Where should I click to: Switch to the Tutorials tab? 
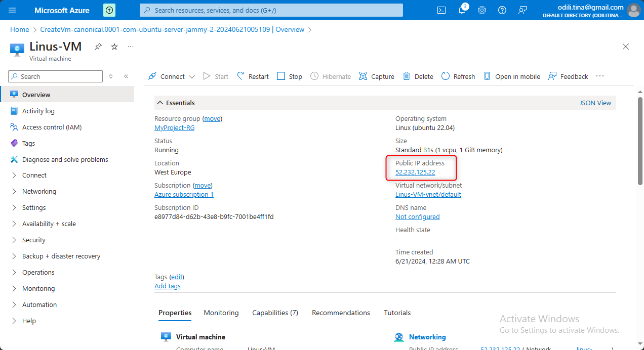tap(397, 313)
